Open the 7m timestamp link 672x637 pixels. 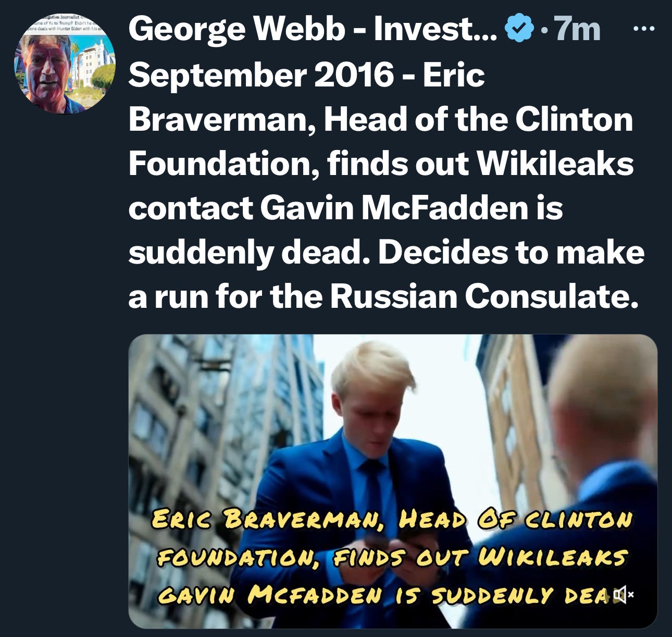(577, 30)
